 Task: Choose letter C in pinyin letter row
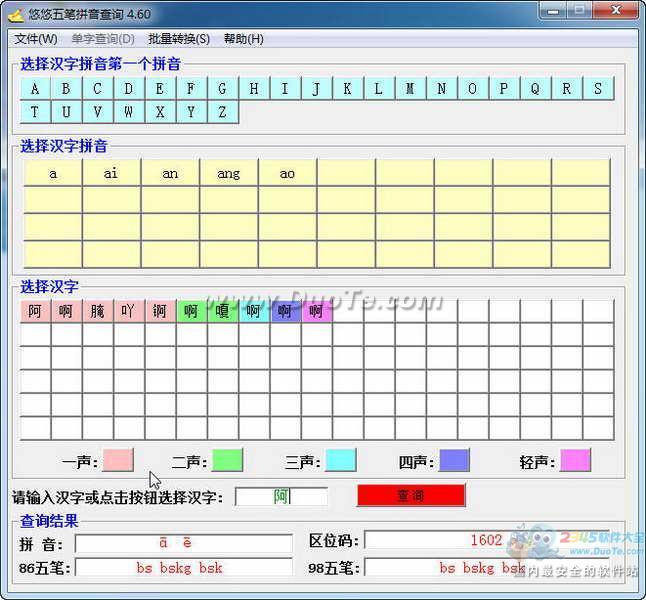click(98, 88)
